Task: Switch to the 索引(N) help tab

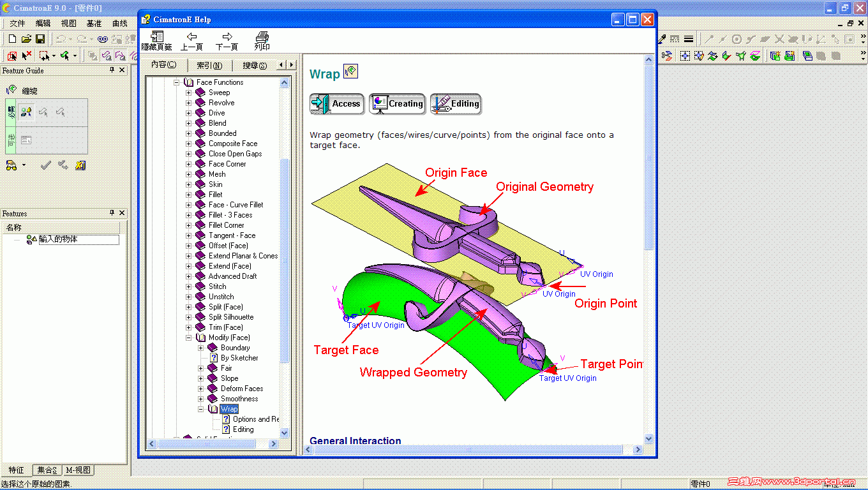Action: point(209,65)
